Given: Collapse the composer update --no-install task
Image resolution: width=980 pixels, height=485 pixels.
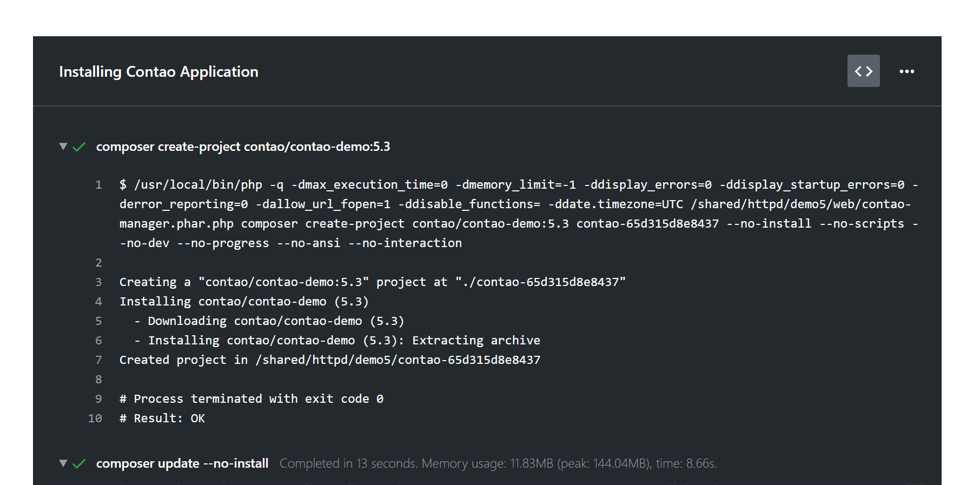Looking at the screenshot, I should coord(63,463).
